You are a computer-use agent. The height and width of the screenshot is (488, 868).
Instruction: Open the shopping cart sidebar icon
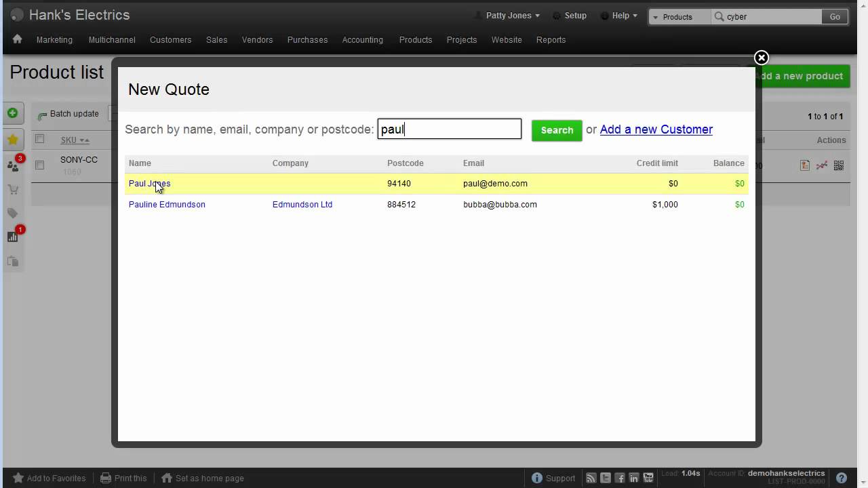13,190
